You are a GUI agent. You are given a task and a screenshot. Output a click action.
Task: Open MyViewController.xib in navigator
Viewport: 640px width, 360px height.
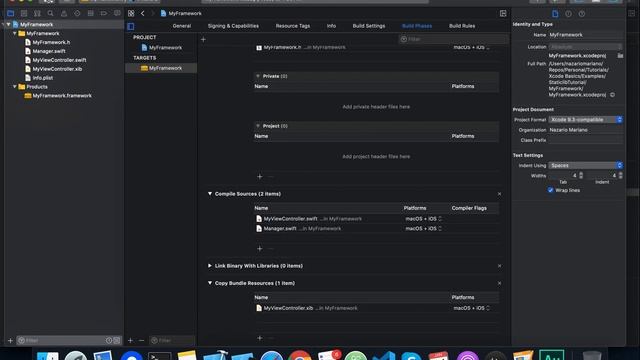point(57,69)
